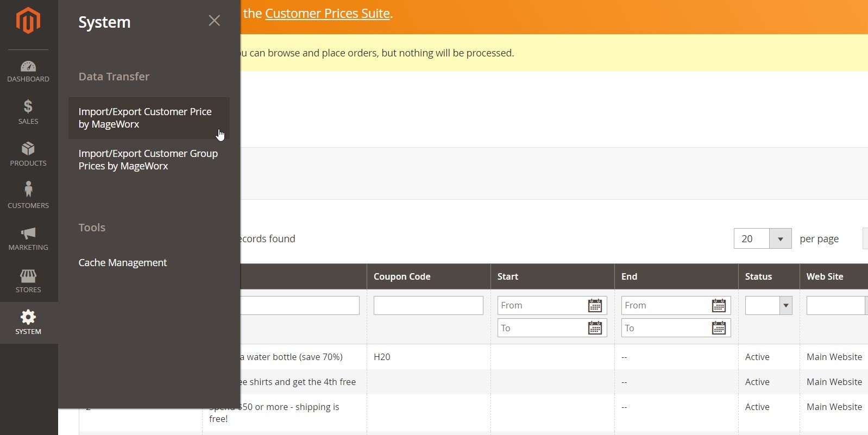Click the 4th free shirts rule row
868x435 pixels.
[298, 382]
